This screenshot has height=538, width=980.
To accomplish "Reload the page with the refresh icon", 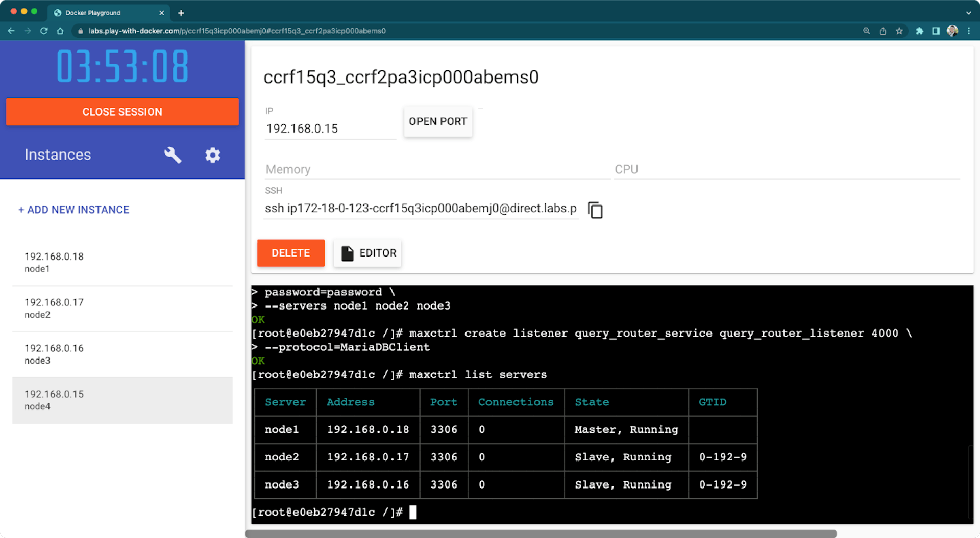I will [x=44, y=31].
